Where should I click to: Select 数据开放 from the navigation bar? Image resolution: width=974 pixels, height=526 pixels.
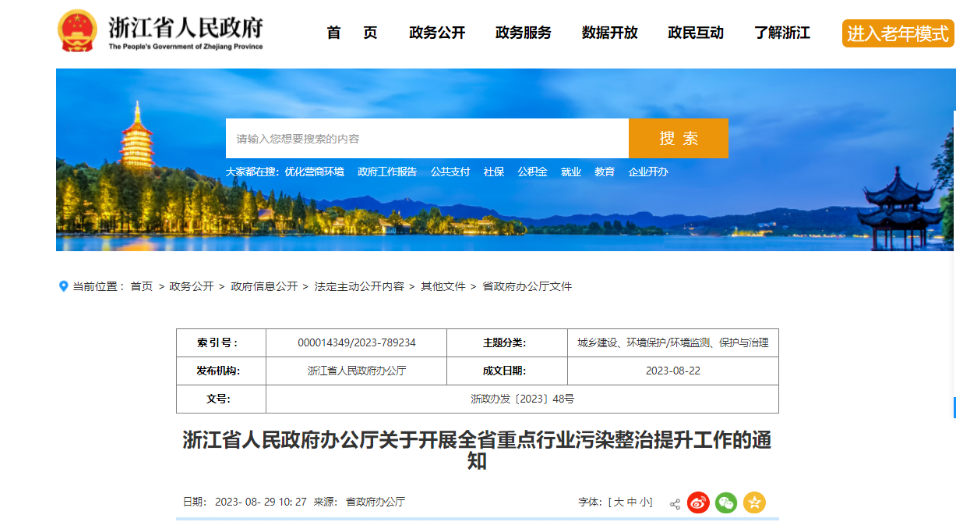coord(609,33)
